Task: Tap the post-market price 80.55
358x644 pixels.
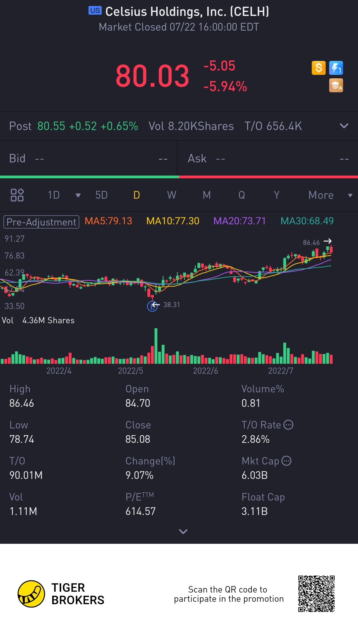Action: pos(51,126)
